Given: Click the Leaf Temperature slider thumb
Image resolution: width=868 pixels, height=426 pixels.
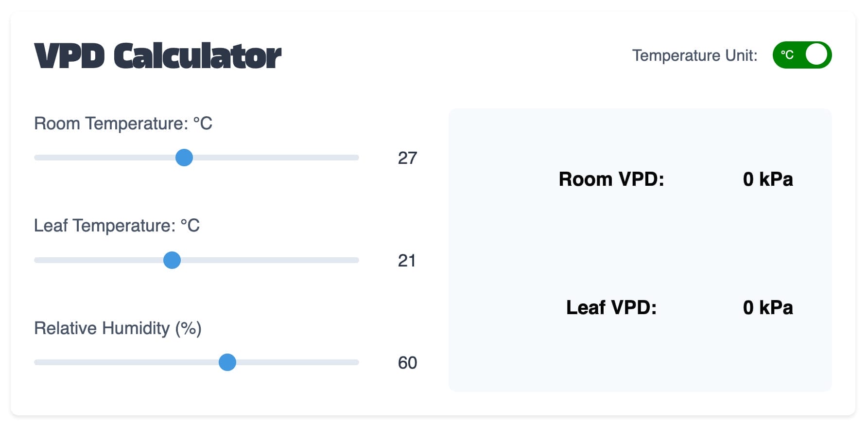Looking at the screenshot, I should [x=172, y=261].
